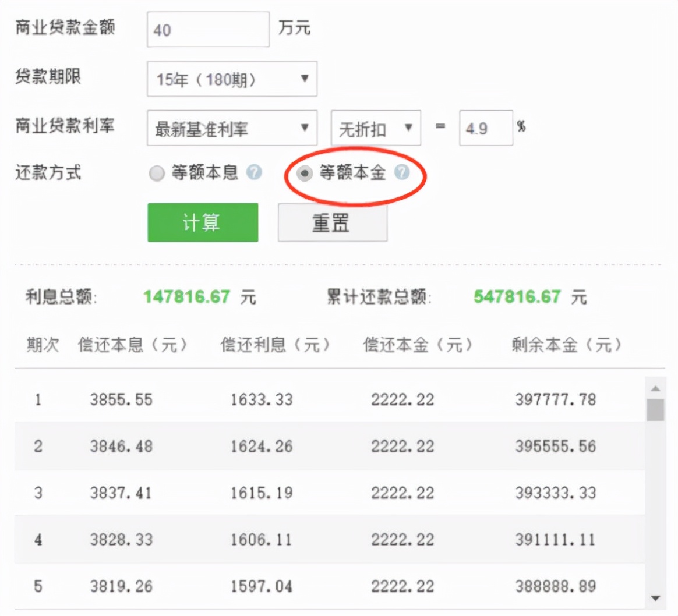The width and height of the screenshot is (678, 616).
Task: Click the total repayment value 547816.67
Action: 517,297
